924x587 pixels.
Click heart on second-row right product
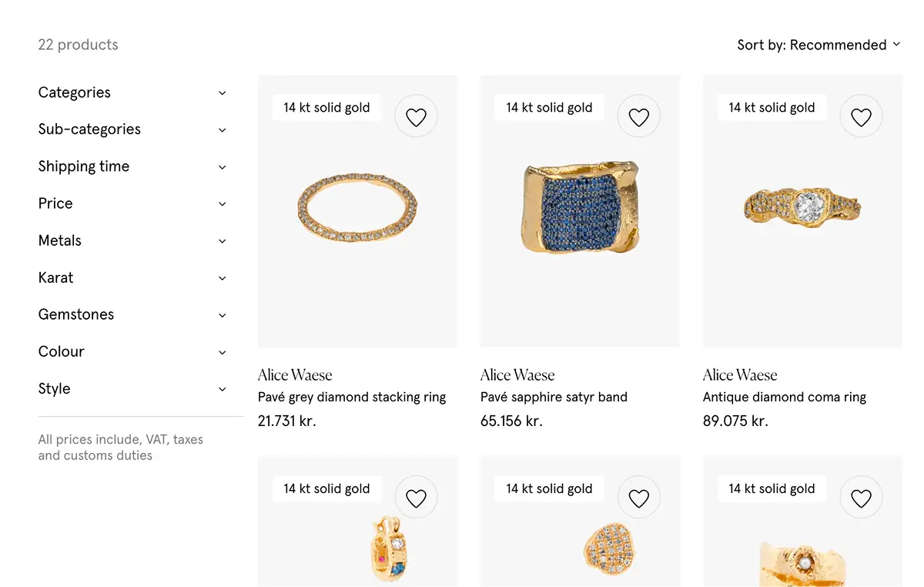(861, 498)
